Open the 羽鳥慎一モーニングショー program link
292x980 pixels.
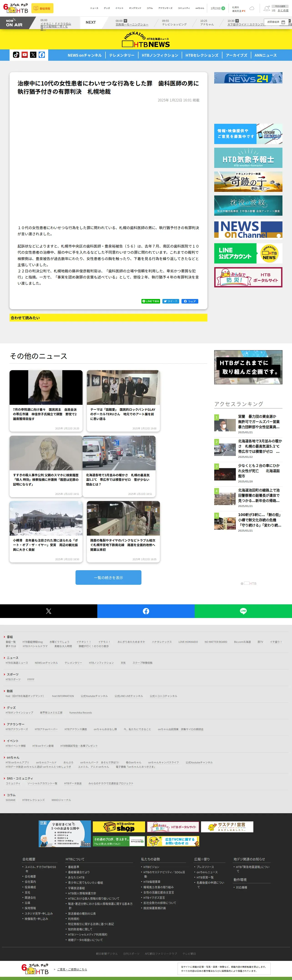(x=132, y=24)
